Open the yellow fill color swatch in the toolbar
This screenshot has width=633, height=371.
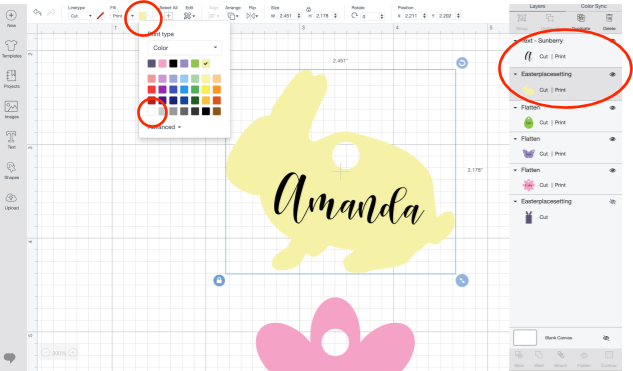pos(143,16)
